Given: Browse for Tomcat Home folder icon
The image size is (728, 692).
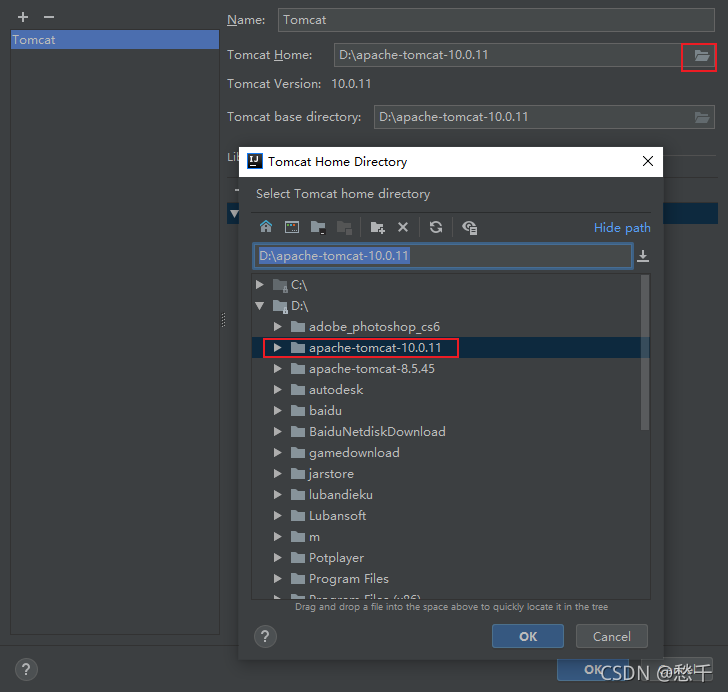Looking at the screenshot, I should [x=702, y=56].
